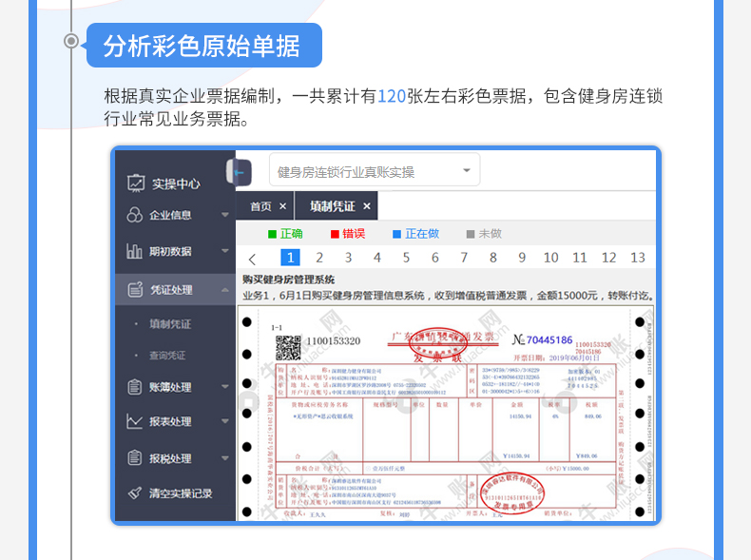
Task: Click the 清空实操记录 brush icon
Action: [135, 492]
